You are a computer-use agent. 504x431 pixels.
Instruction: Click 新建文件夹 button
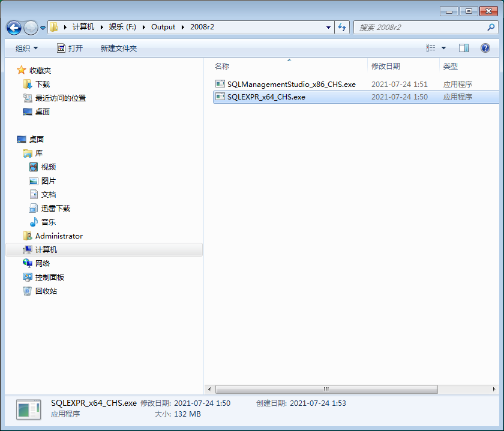[x=119, y=48]
